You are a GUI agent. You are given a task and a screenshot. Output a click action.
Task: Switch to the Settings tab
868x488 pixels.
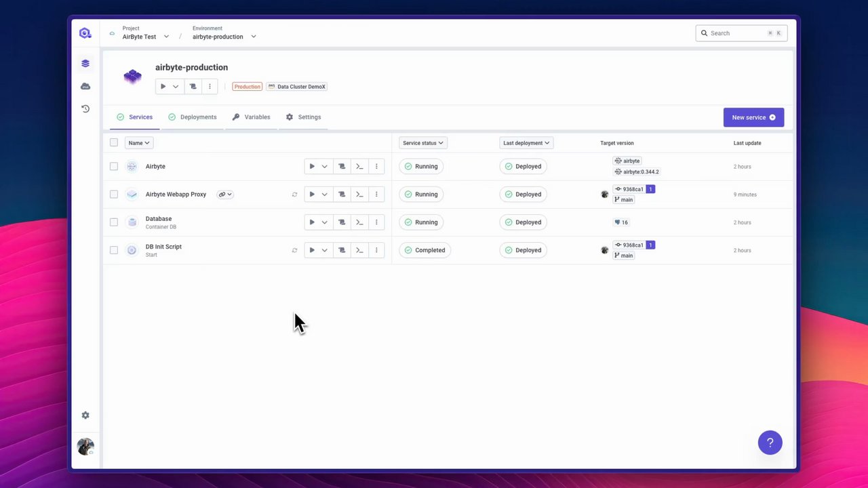[304, 117]
